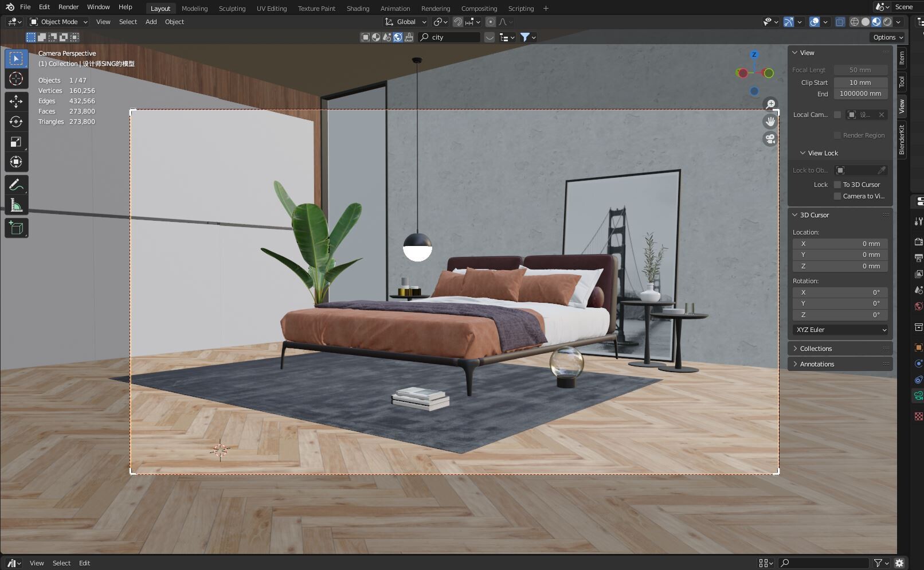924x570 pixels.
Task: Activate the Rotate tool
Action: [x=16, y=121]
